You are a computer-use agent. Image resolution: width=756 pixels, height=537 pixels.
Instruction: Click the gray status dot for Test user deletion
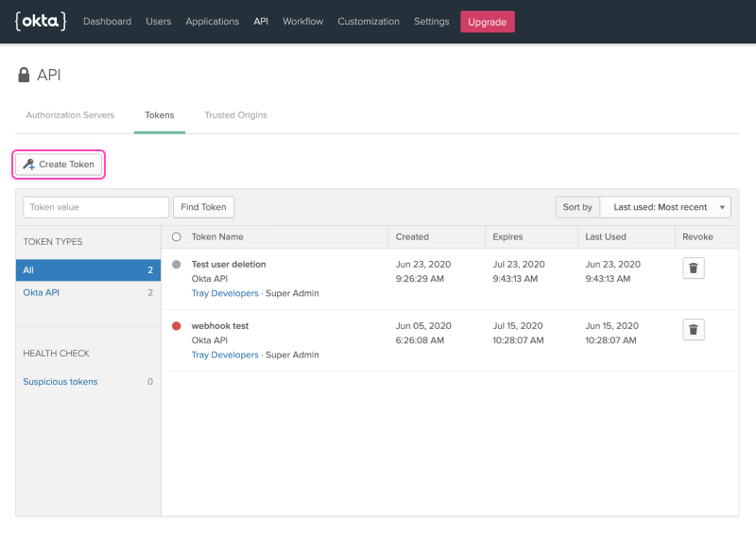pyautogui.click(x=177, y=265)
